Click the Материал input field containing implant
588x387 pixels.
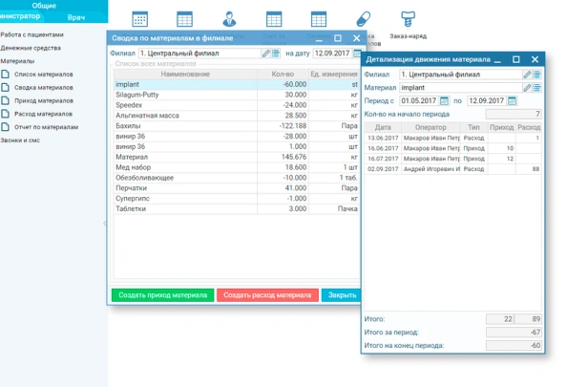tap(458, 87)
